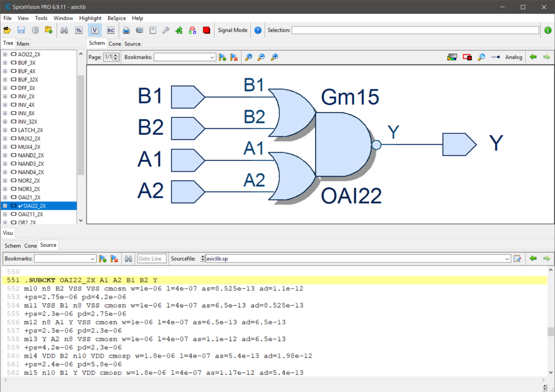Click the color gradient palette icon
Screen dimensions: 555x392
452,57
